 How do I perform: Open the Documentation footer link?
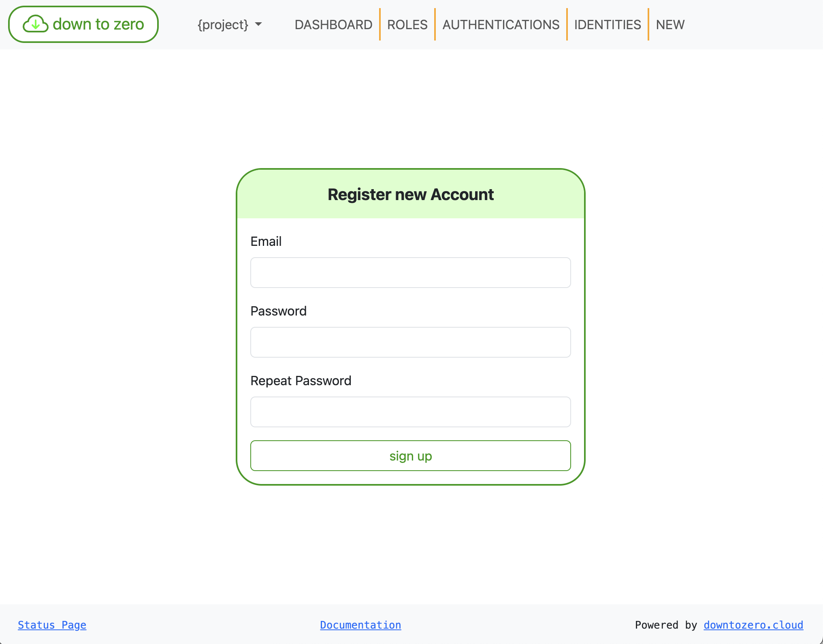360,625
